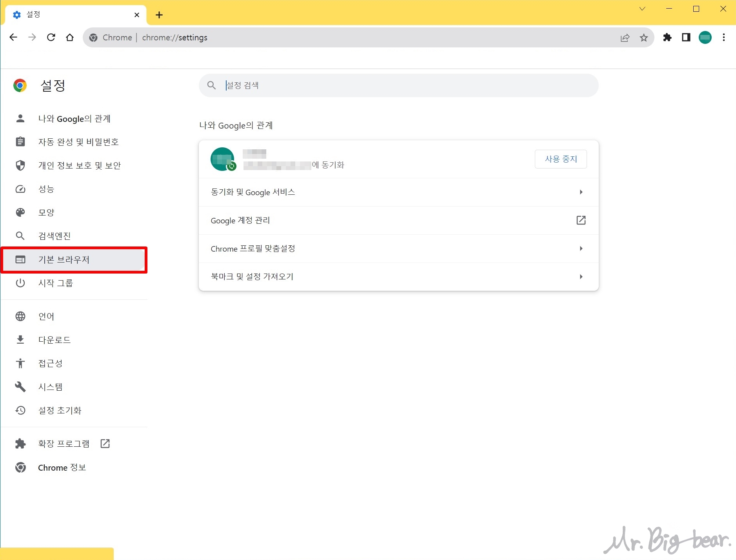Share this page icon in address bar
The image size is (736, 560).
tap(625, 38)
